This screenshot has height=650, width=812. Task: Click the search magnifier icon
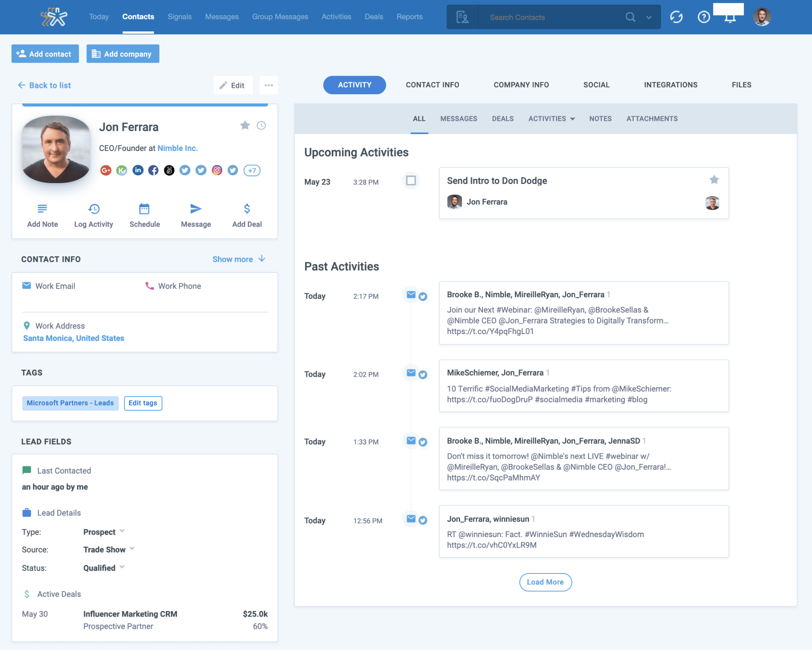point(630,17)
